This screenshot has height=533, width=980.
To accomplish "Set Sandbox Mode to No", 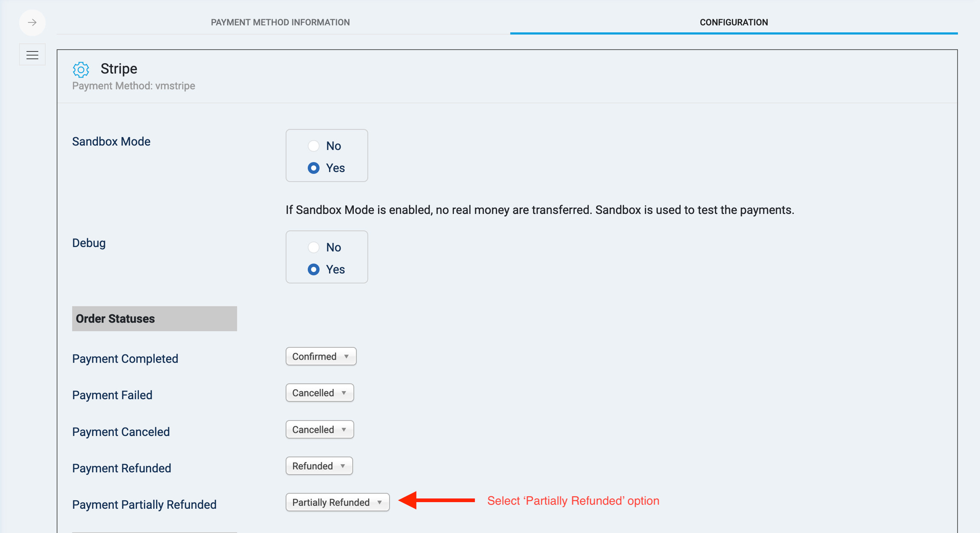I will coord(314,146).
